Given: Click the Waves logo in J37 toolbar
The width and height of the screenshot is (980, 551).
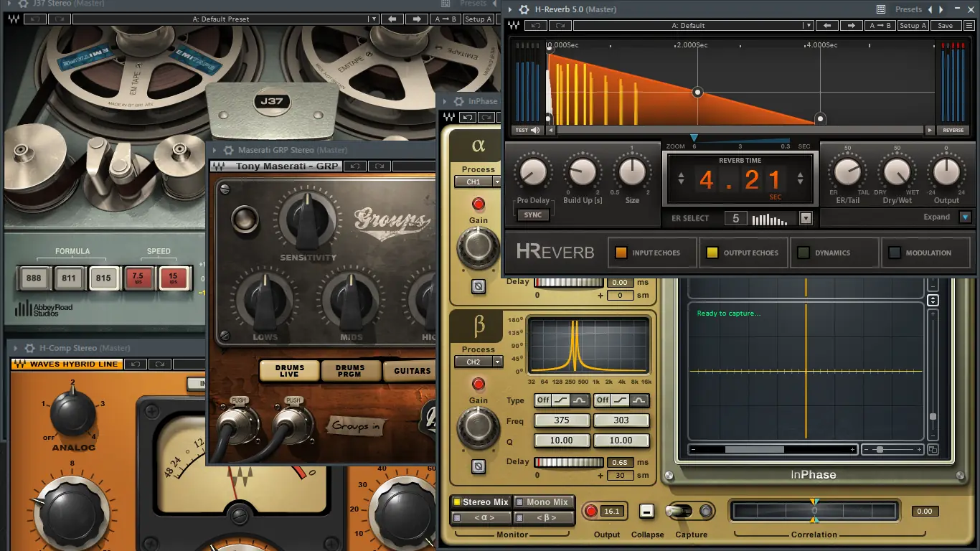Looking at the screenshot, I should [x=12, y=19].
